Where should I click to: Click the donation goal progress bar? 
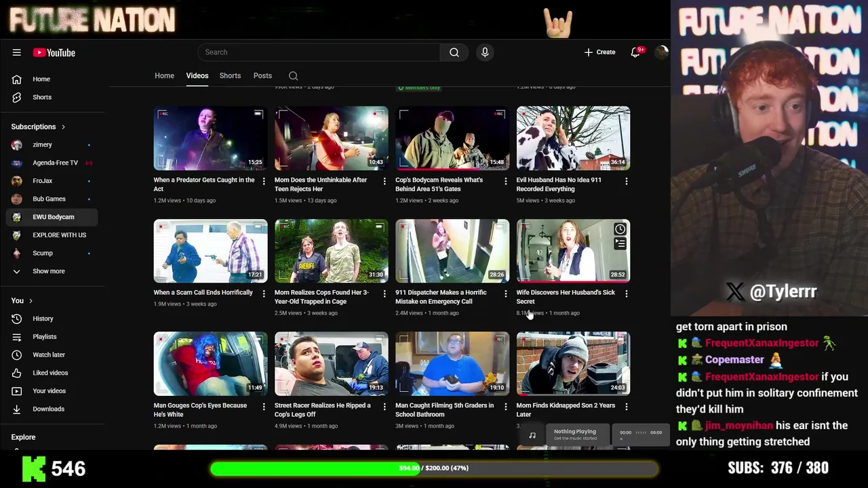point(434,468)
